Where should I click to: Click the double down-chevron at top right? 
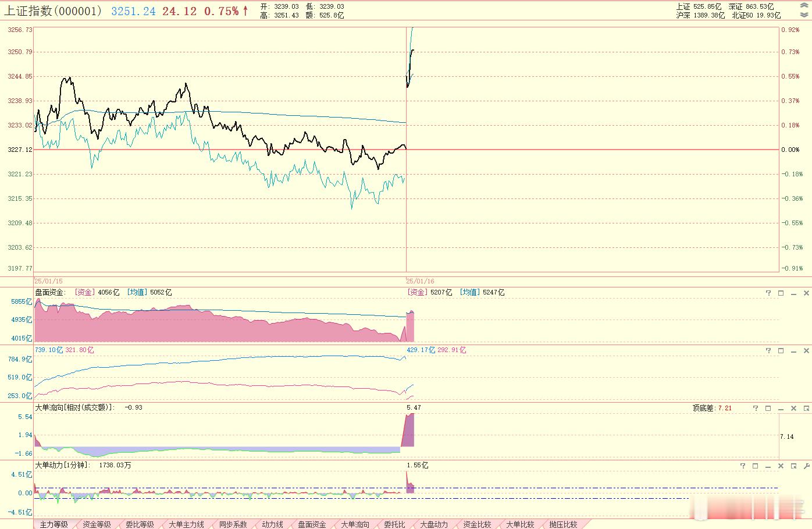(x=804, y=15)
